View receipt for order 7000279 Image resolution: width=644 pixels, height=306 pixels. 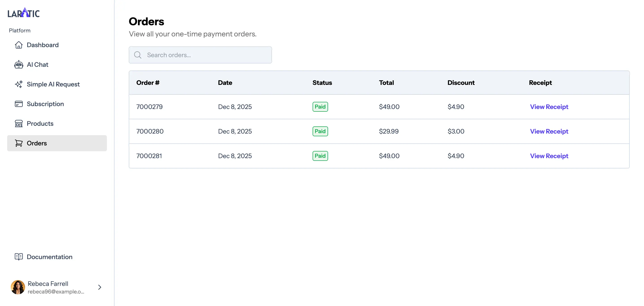549,107
